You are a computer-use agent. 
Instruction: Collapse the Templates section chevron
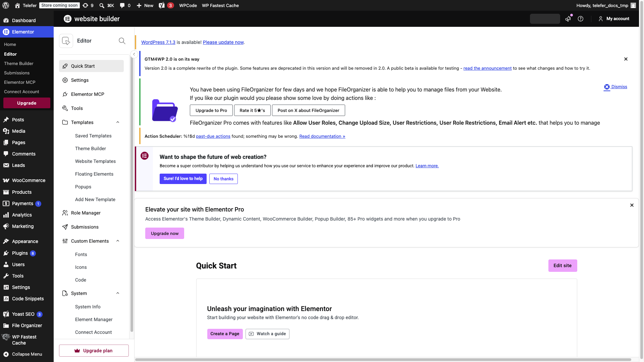[118, 122]
